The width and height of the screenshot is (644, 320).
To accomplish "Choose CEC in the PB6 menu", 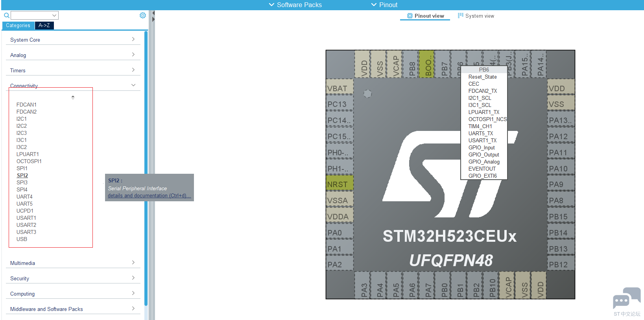I will pyautogui.click(x=474, y=84).
